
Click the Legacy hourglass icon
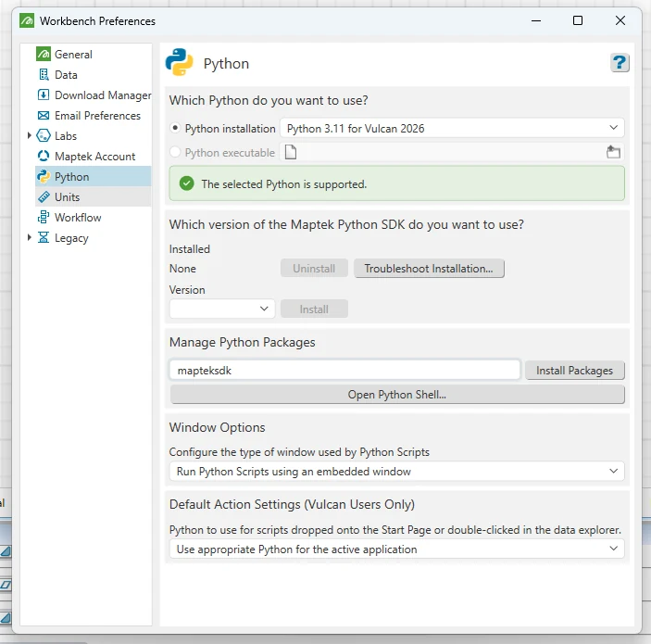coord(44,237)
